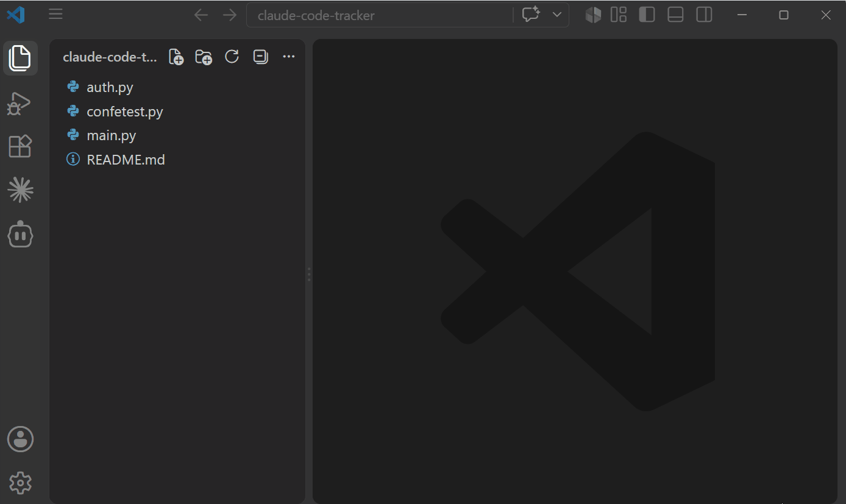846x504 pixels.
Task: Go back using the left arrow
Action: (201, 15)
